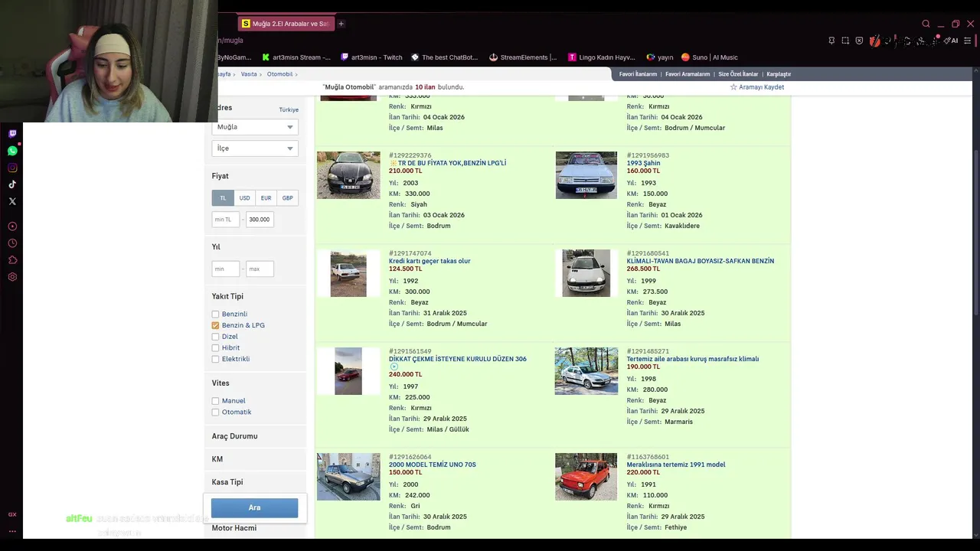Expand the Motor Hacmi filter section
Image resolution: width=980 pixels, height=551 pixels.
point(234,528)
